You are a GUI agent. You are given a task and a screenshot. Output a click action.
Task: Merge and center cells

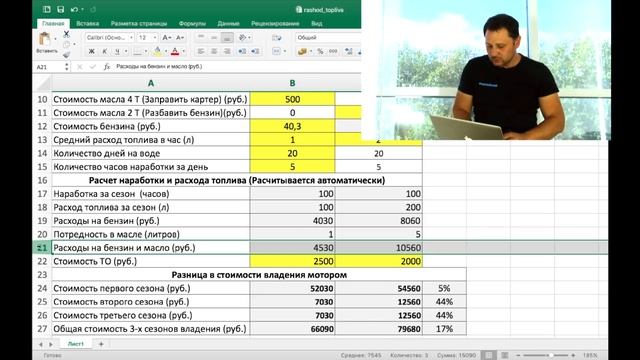click(276, 51)
